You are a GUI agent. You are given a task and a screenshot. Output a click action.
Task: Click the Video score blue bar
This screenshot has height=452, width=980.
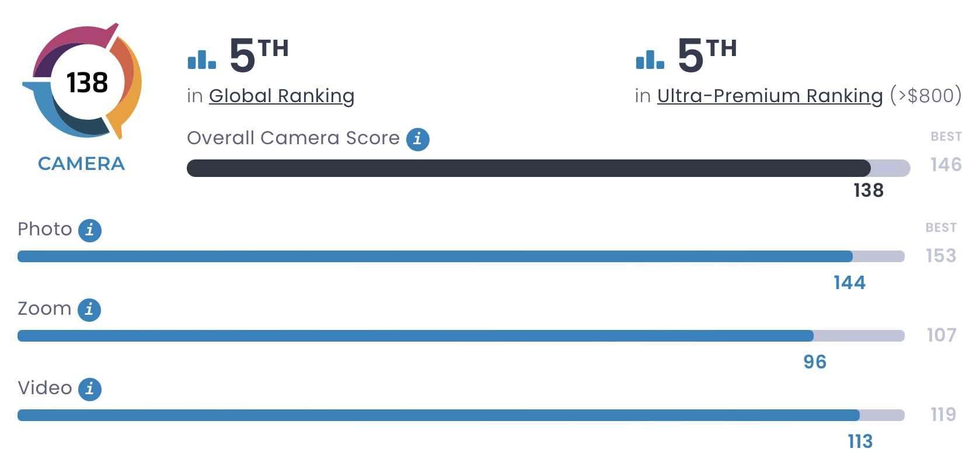[x=438, y=415]
